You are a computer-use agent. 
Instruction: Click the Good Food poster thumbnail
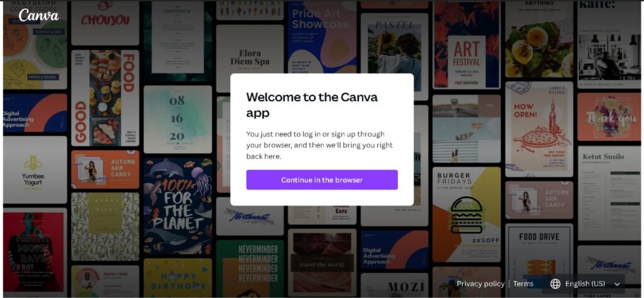point(105,98)
